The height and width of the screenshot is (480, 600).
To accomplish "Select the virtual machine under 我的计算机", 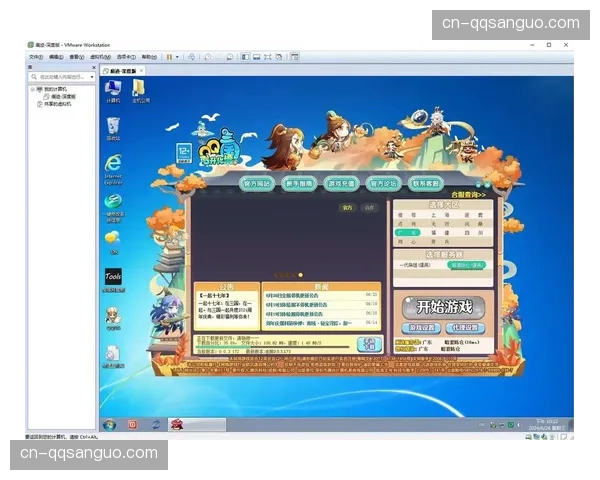I will click(60, 96).
